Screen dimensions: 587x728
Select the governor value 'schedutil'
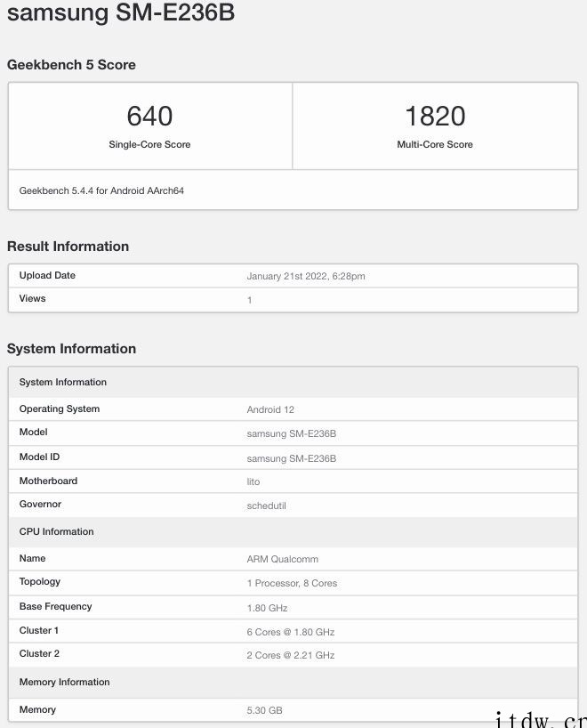[x=266, y=506]
